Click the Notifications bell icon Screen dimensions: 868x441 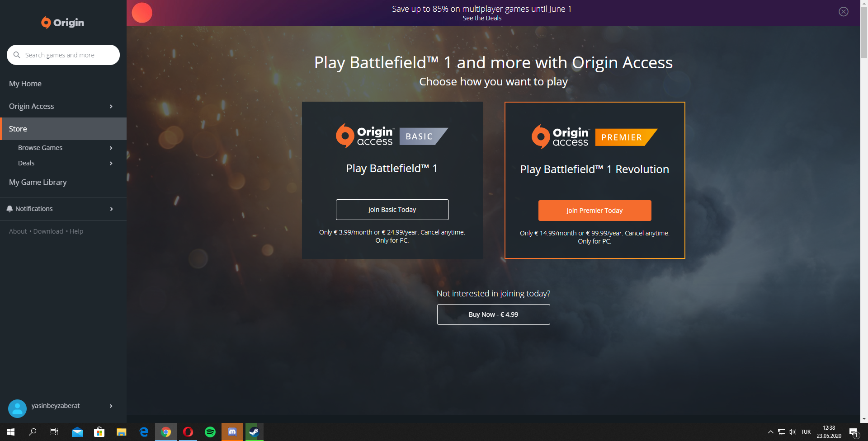pos(9,209)
